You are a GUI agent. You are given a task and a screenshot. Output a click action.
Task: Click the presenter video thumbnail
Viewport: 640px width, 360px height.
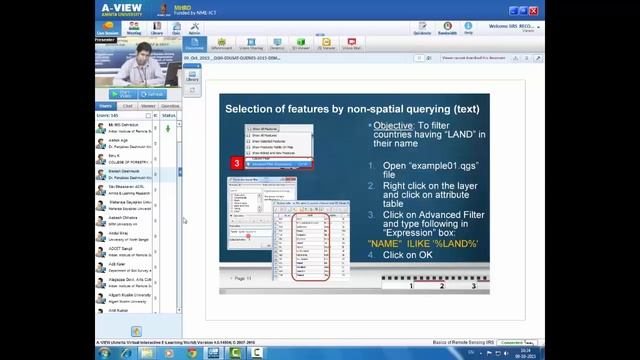pyautogui.click(x=138, y=62)
